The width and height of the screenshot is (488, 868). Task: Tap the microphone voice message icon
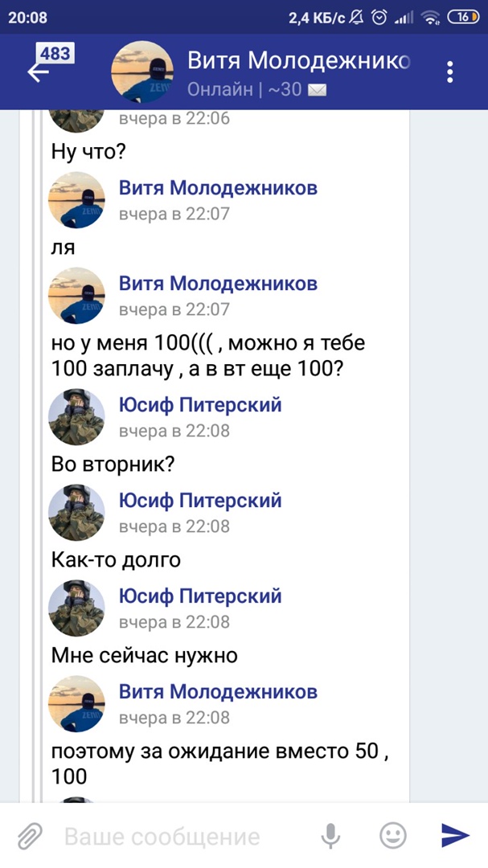coord(330,837)
